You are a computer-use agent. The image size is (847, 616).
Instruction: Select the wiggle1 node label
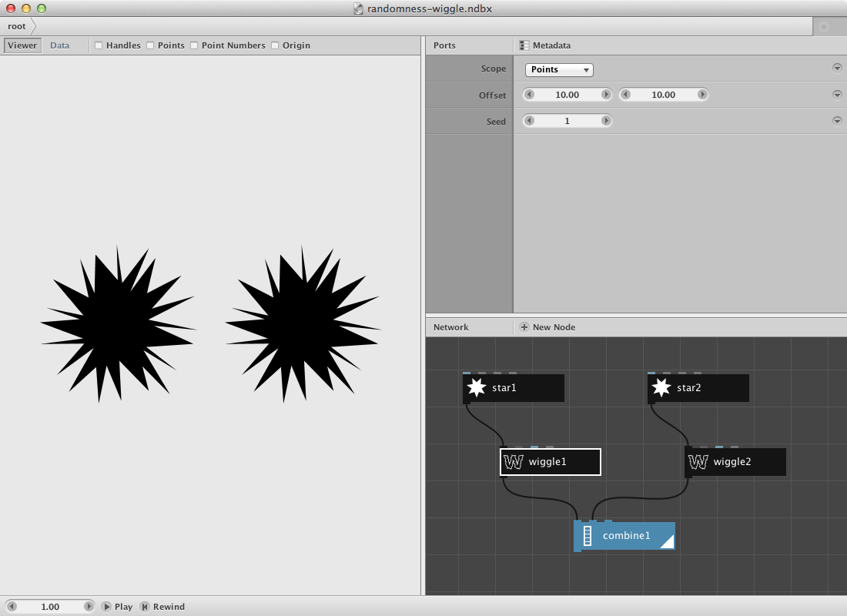547,461
